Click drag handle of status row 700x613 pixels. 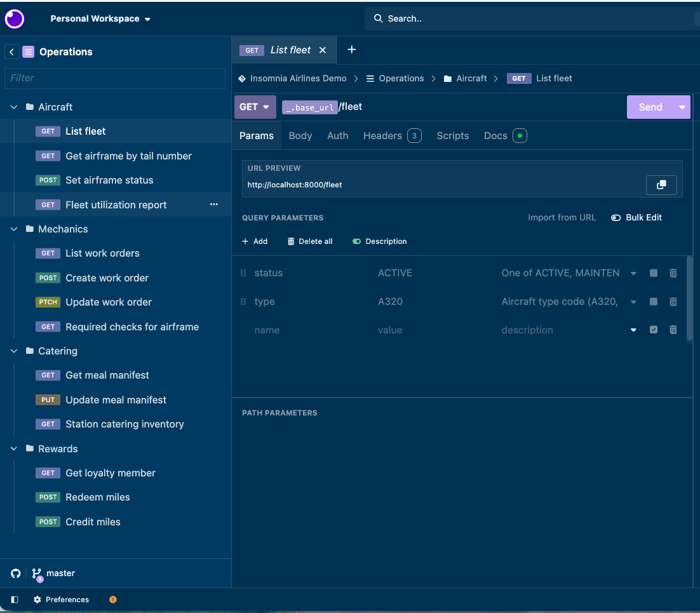[x=243, y=273]
